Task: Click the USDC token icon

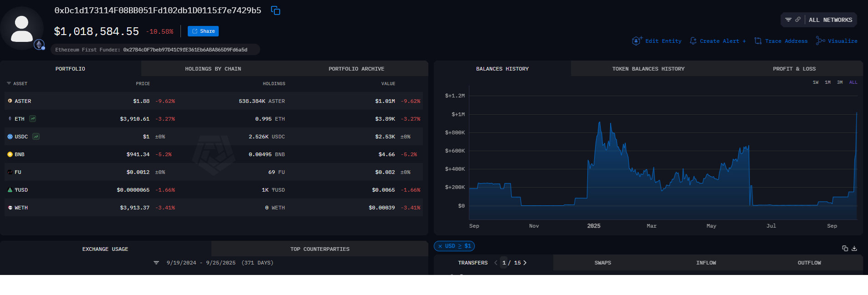Action: 10,137
